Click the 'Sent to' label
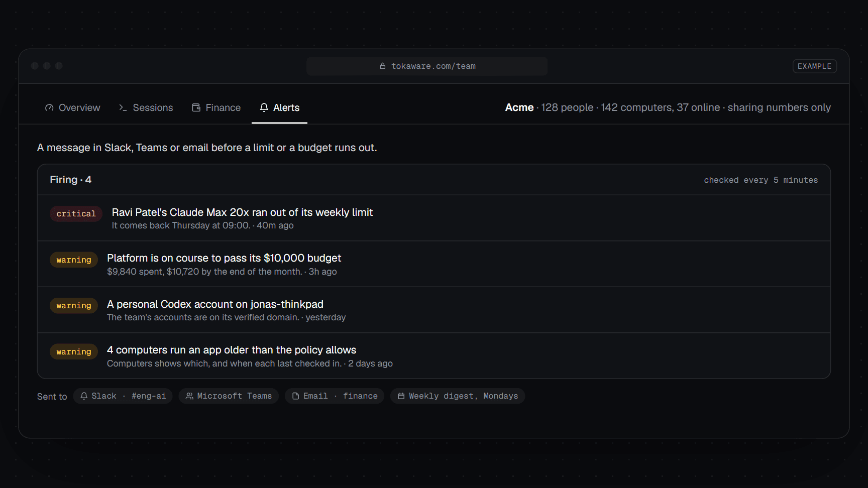 [x=52, y=397]
